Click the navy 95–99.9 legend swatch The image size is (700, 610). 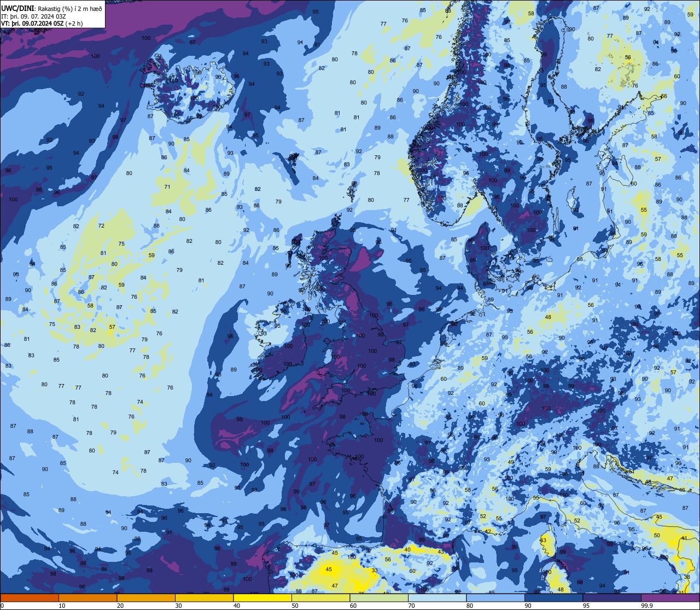(x=612, y=598)
